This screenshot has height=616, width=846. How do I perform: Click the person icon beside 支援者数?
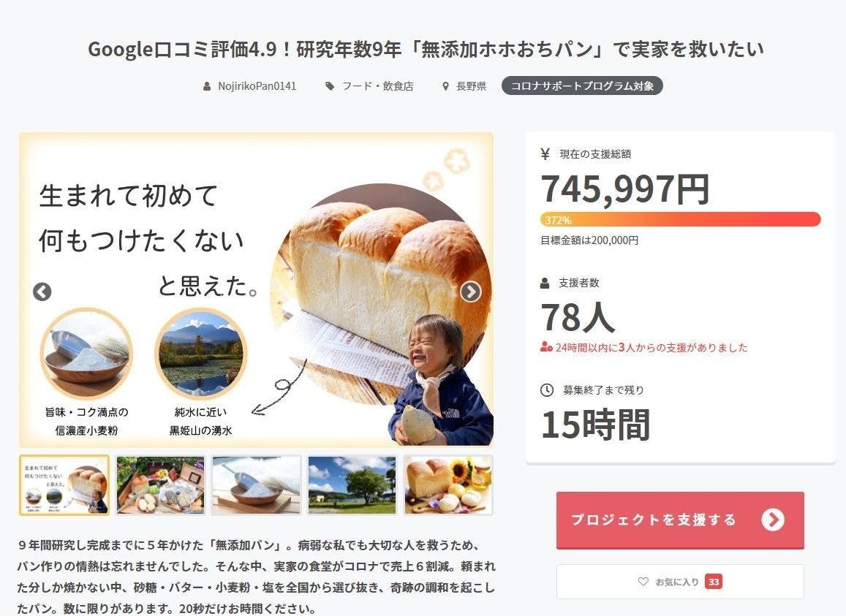[545, 283]
